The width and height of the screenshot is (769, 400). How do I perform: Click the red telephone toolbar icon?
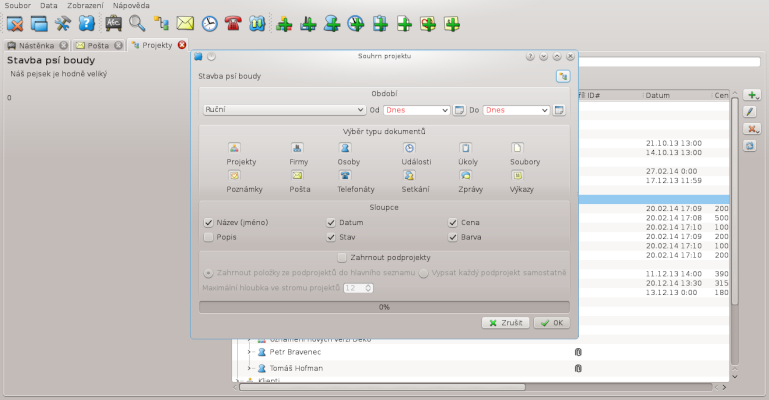click(x=233, y=22)
